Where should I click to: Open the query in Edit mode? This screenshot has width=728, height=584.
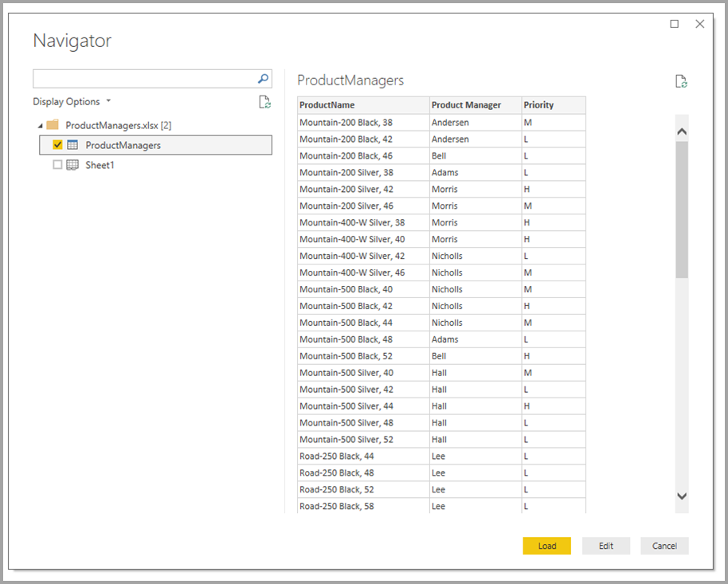[x=605, y=546]
